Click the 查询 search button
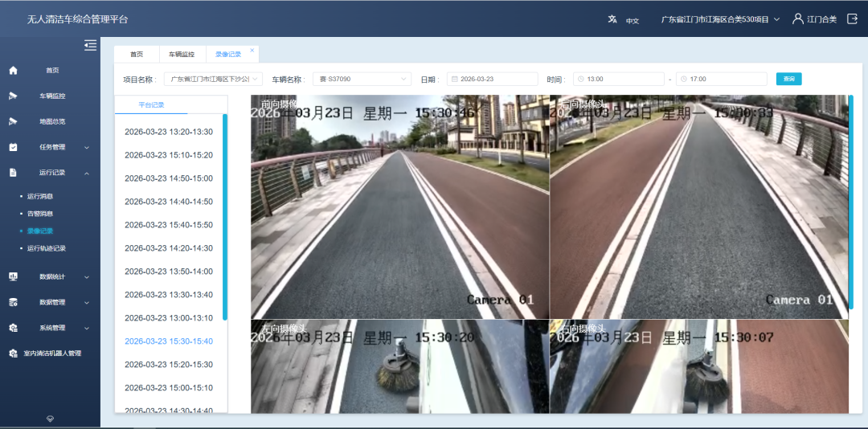The width and height of the screenshot is (868, 429). click(788, 79)
